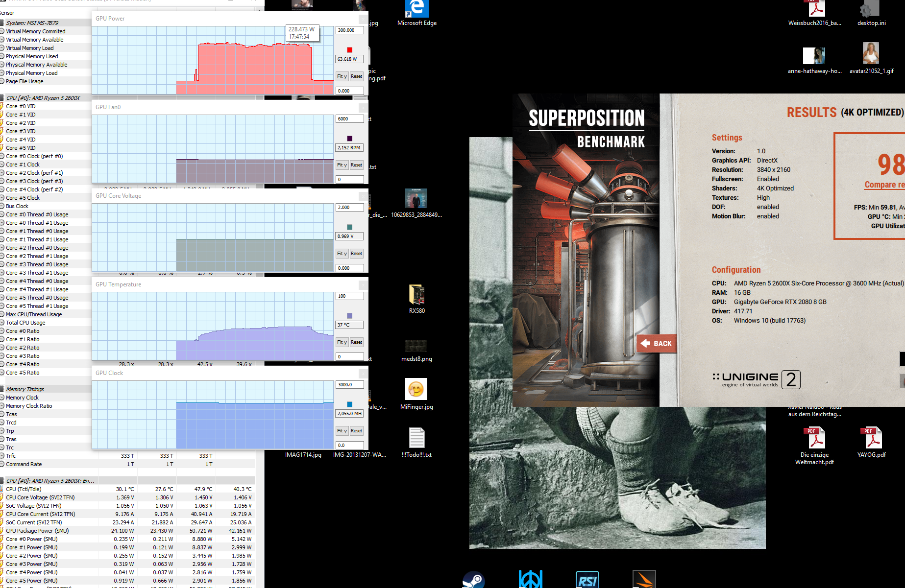
Task: Fit the y-axis of the GPU Power graph
Action: 342,76
